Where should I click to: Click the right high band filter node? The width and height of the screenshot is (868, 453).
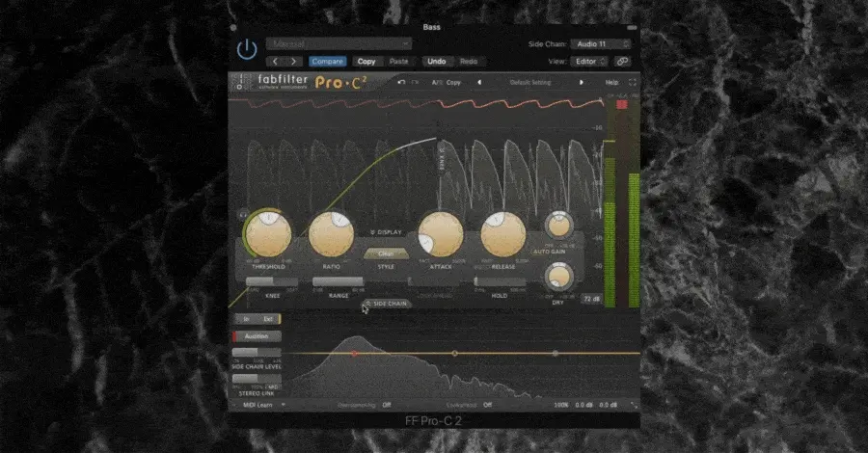556,353
